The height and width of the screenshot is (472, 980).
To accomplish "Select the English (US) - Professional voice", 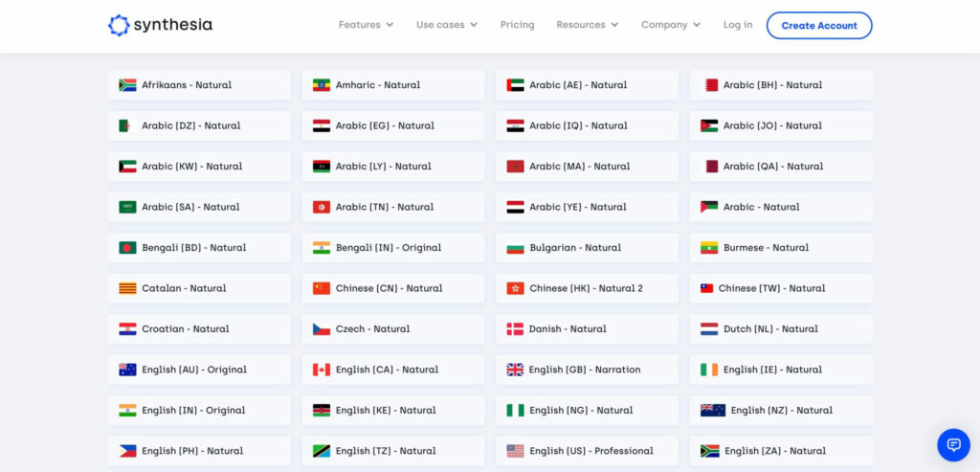I will coord(587,451).
